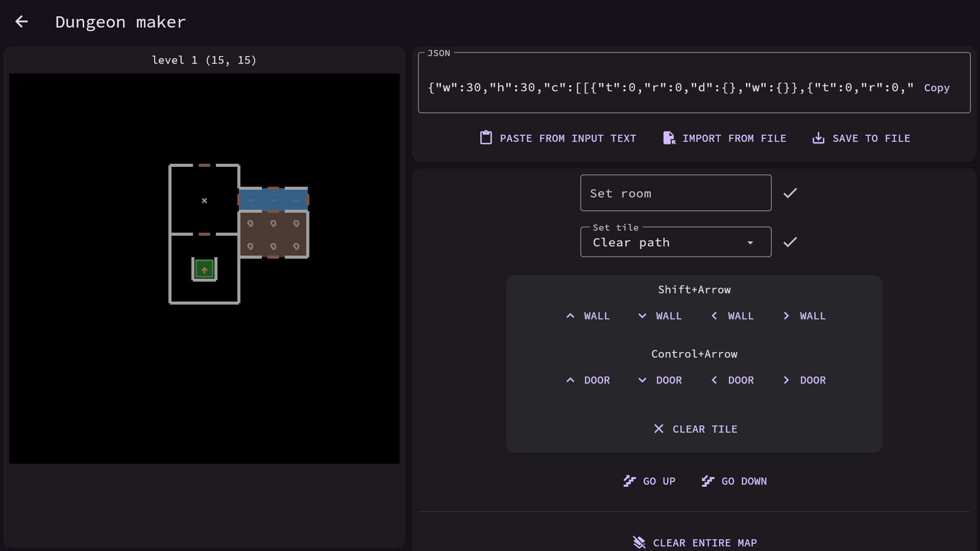Click the X icon beside Clear tile
980x551 pixels.
click(658, 429)
